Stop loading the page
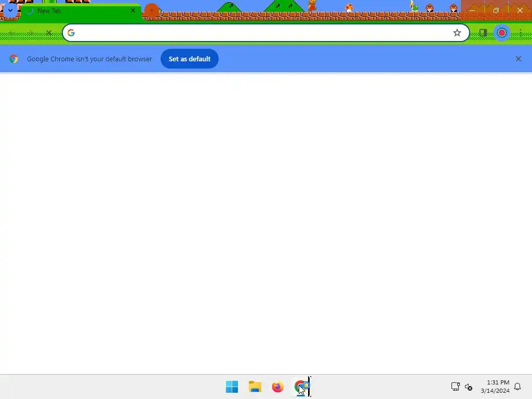The width and height of the screenshot is (532, 399). tap(49, 33)
